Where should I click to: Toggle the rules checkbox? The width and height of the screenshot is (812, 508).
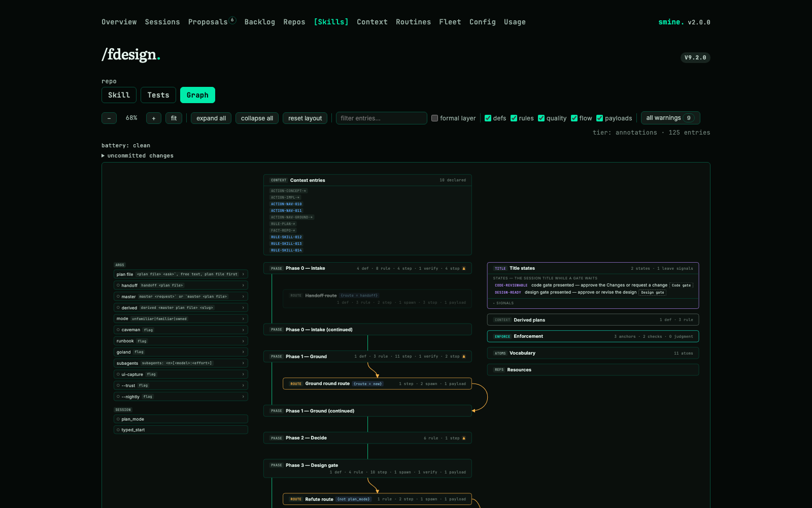[514, 118]
